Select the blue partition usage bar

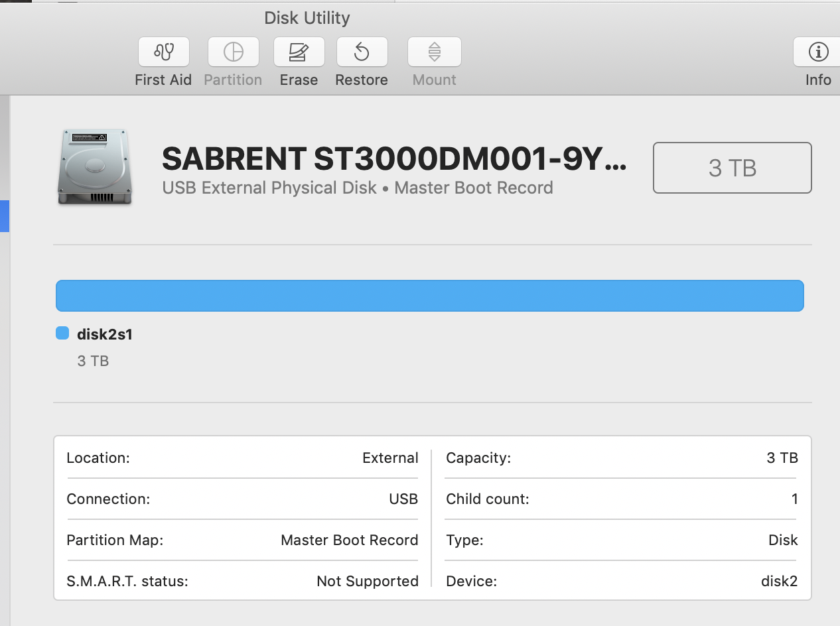[430, 296]
